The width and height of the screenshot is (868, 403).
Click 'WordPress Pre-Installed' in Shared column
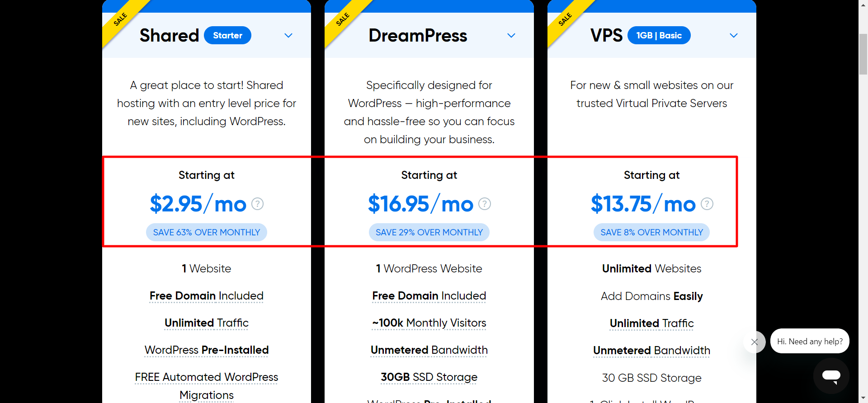207,350
